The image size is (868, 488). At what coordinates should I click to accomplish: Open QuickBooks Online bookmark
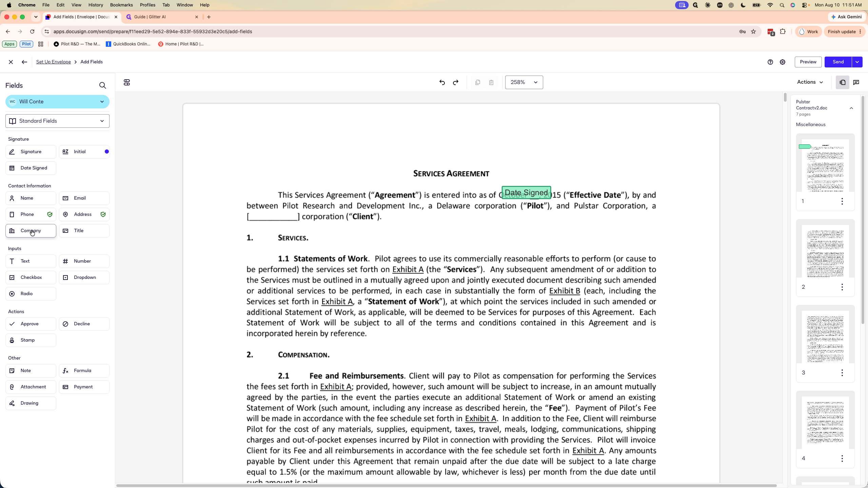click(128, 44)
